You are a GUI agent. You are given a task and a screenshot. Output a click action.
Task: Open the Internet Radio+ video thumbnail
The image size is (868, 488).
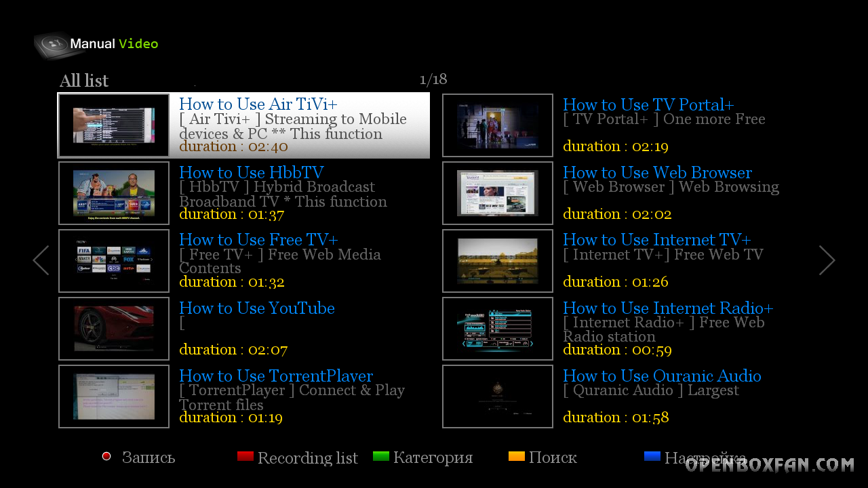coord(498,329)
